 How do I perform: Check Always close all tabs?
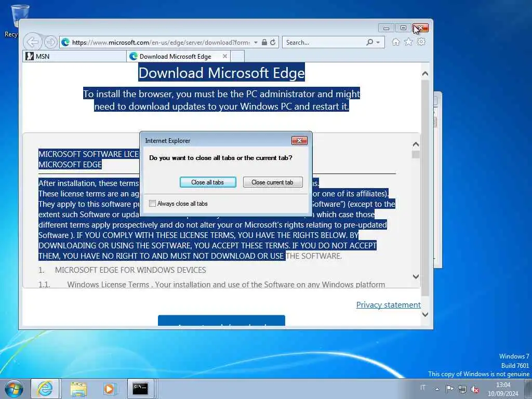coord(153,203)
